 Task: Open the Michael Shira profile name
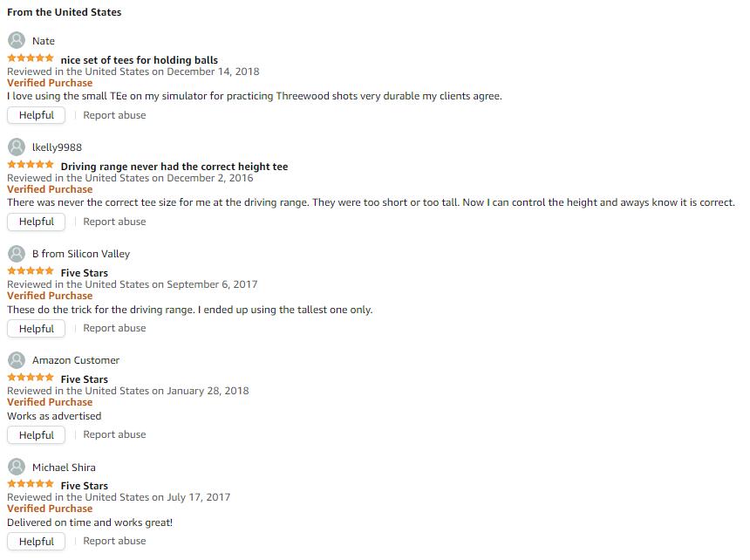[x=64, y=468]
